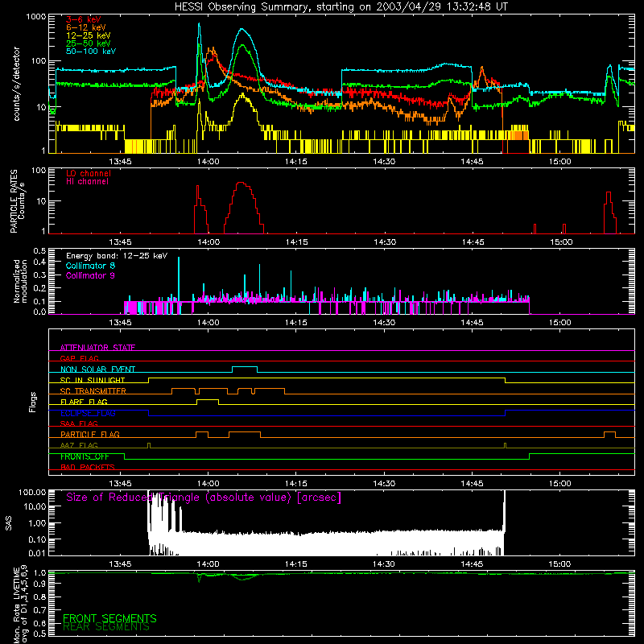Click the ATTENUATOR STATE flag label
The height and width of the screenshot is (644, 644).
pyautogui.click(x=97, y=348)
